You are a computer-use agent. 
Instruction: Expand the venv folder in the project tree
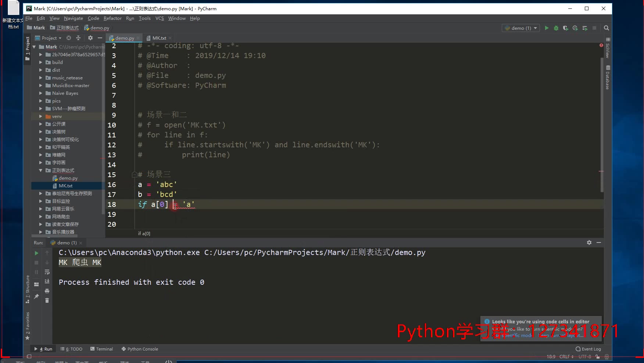point(40,116)
